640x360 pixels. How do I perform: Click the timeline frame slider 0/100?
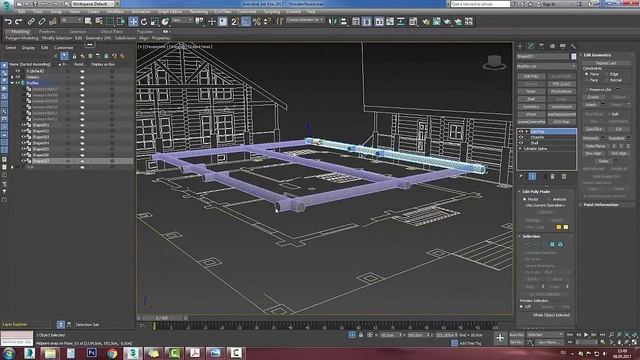(x=162, y=318)
